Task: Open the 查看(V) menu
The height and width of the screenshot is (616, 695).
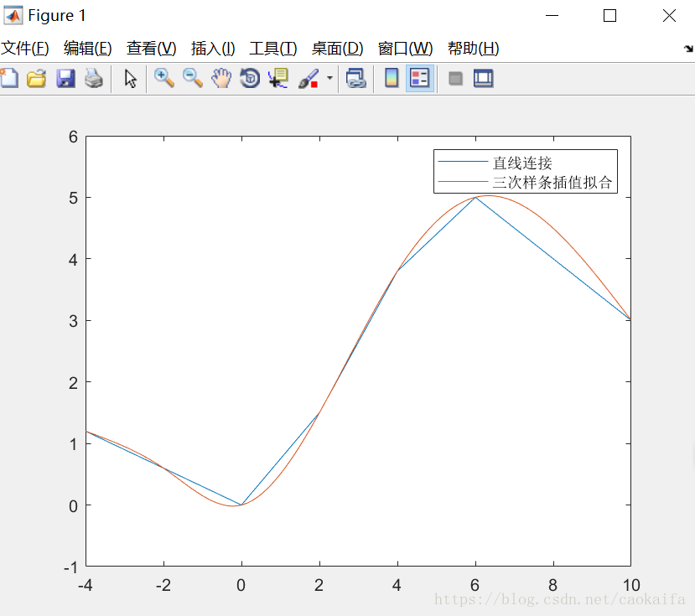Action: coord(151,48)
